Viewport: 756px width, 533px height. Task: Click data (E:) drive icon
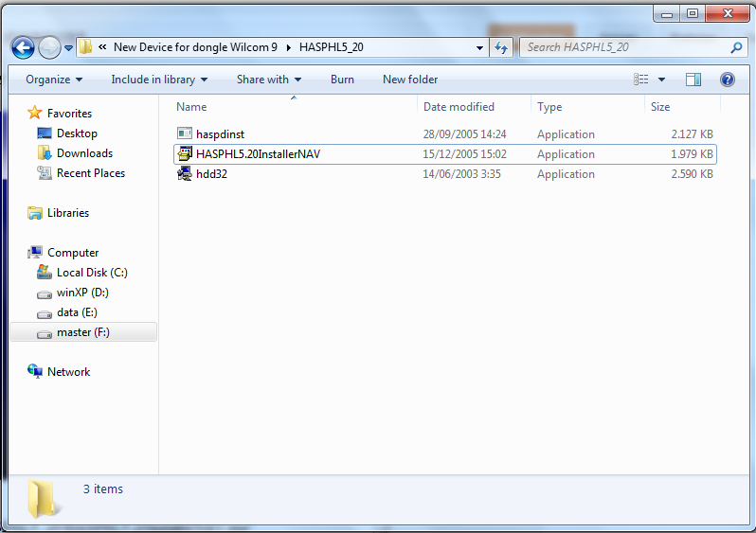(45, 313)
